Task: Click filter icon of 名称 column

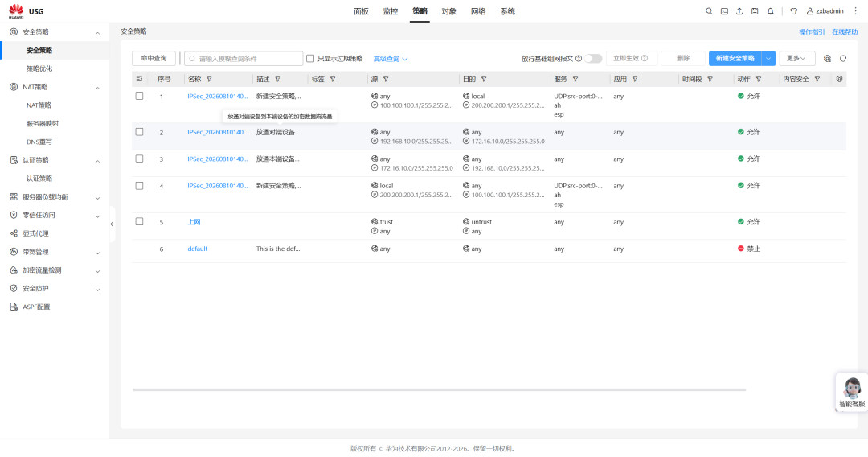Action: (x=209, y=79)
